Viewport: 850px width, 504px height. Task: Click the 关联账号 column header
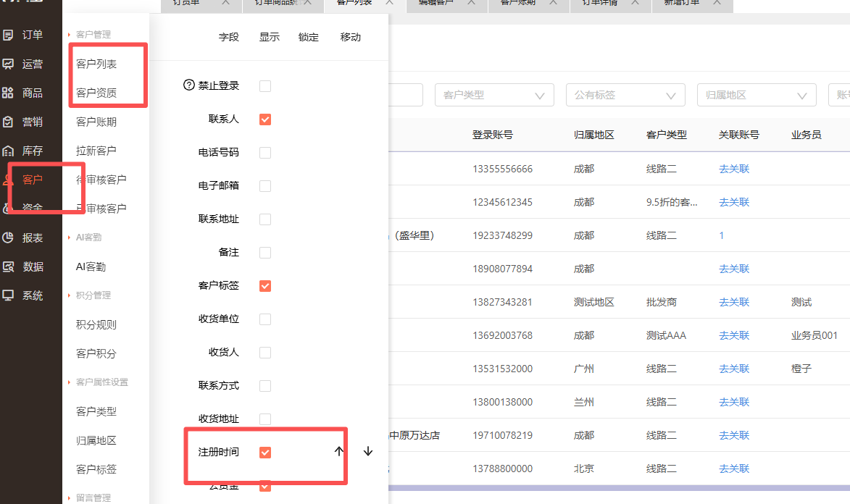pyautogui.click(x=739, y=135)
